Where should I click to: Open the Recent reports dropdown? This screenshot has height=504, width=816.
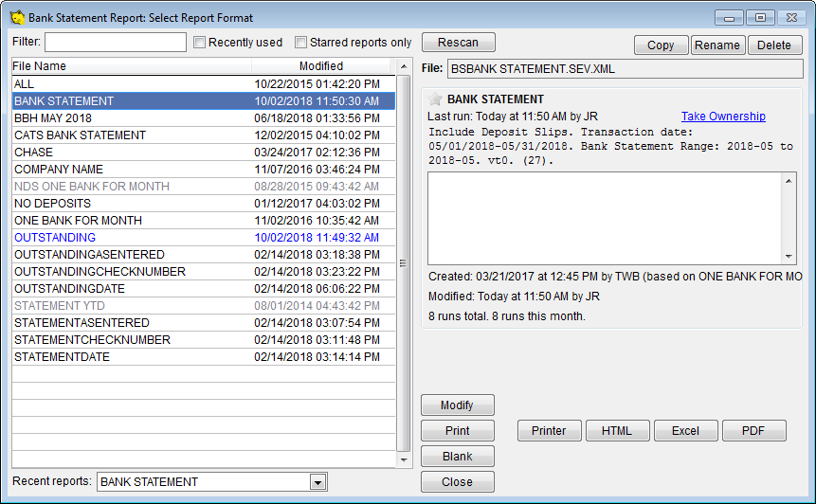pyautogui.click(x=318, y=482)
